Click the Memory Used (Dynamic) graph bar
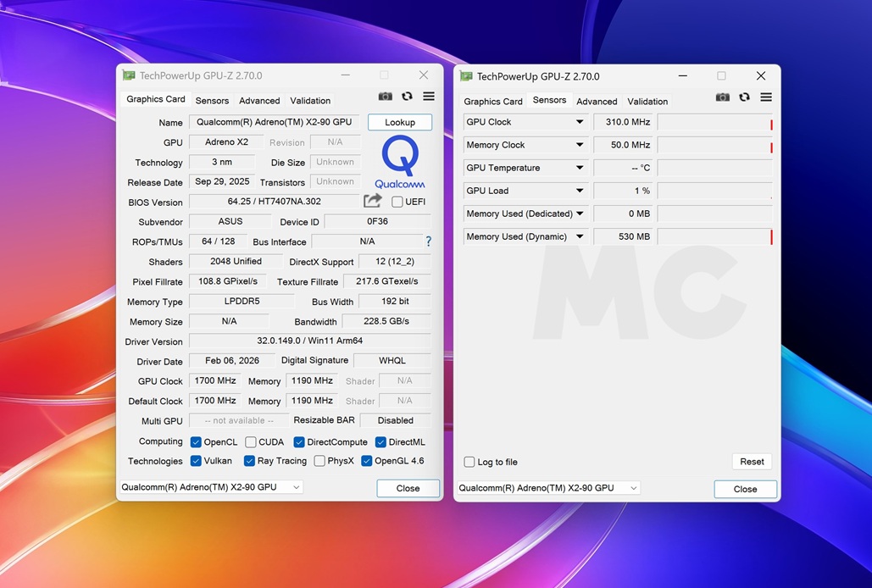The image size is (872, 588). coord(715,236)
